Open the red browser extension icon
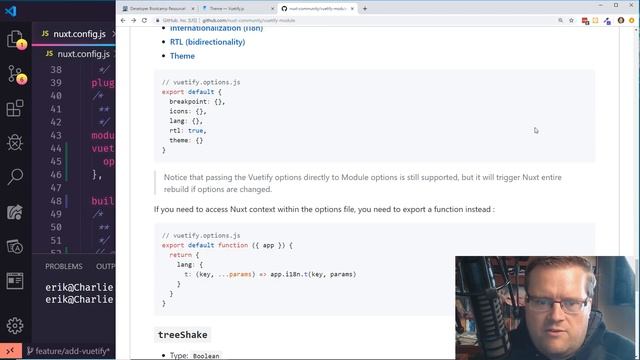The image size is (640, 360). [585, 21]
